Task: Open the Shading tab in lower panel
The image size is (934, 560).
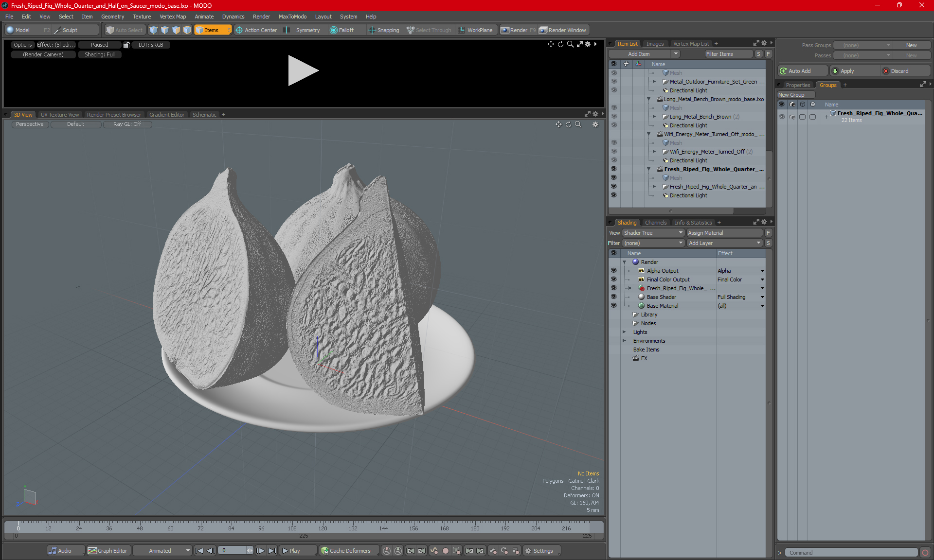Action: [627, 222]
